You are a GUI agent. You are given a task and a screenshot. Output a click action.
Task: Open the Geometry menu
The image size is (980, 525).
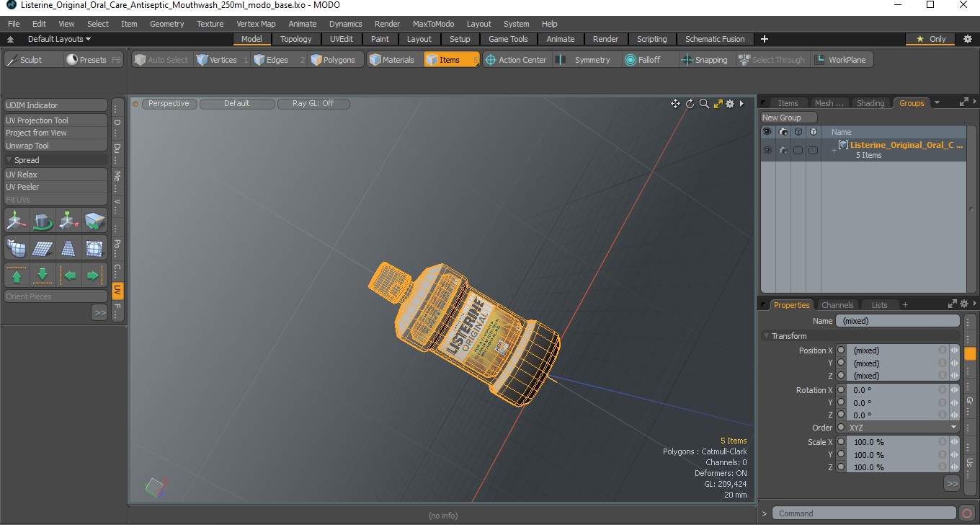pos(166,24)
